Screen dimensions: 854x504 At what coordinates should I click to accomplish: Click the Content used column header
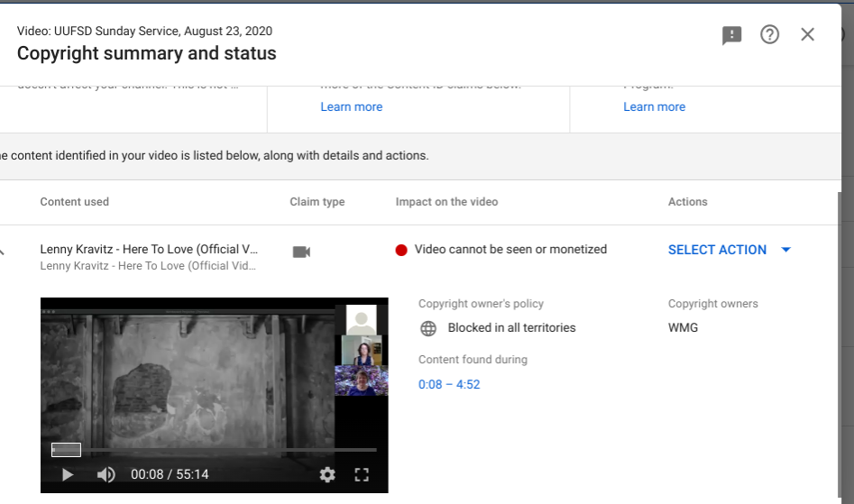[75, 202]
